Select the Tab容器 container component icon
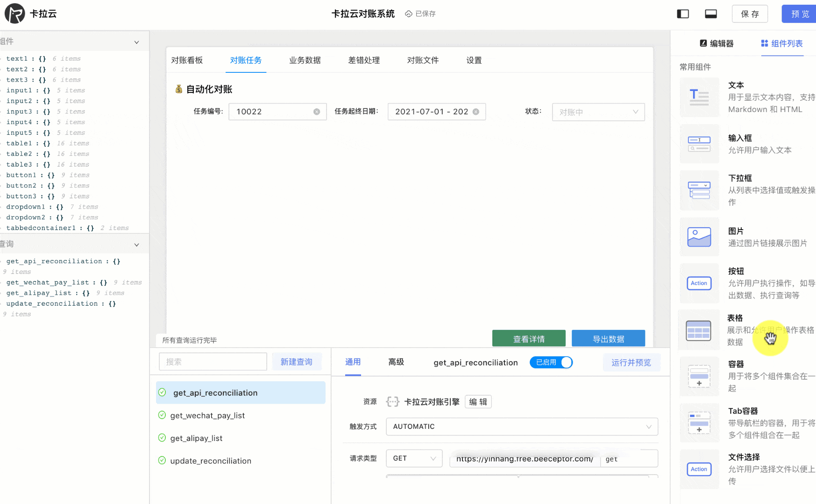Screen dimensions: 816x504 tap(699, 423)
